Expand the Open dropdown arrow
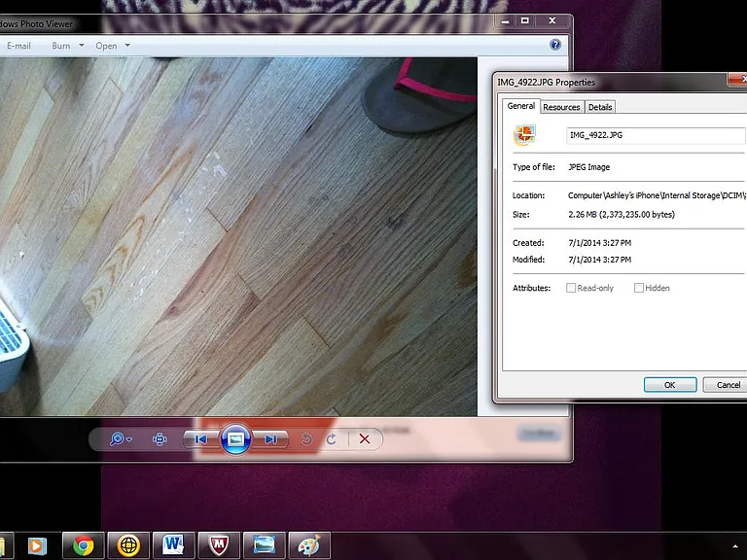747x560 pixels. tap(127, 46)
